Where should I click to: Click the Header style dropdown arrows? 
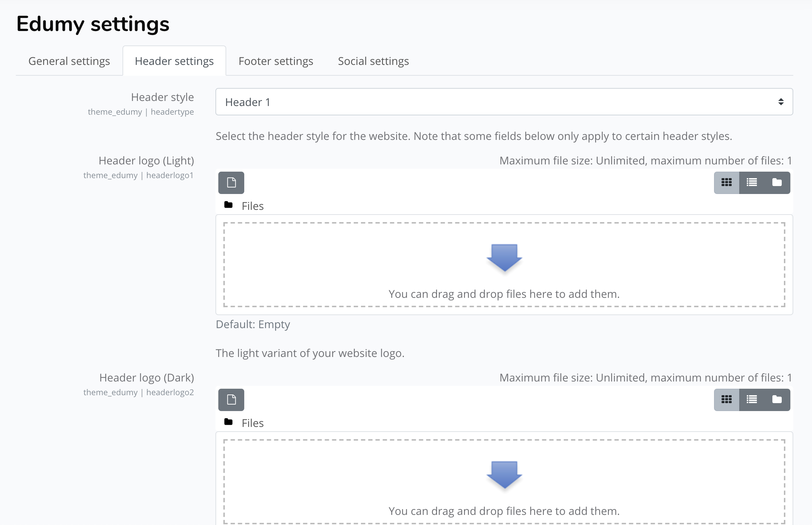(x=781, y=102)
